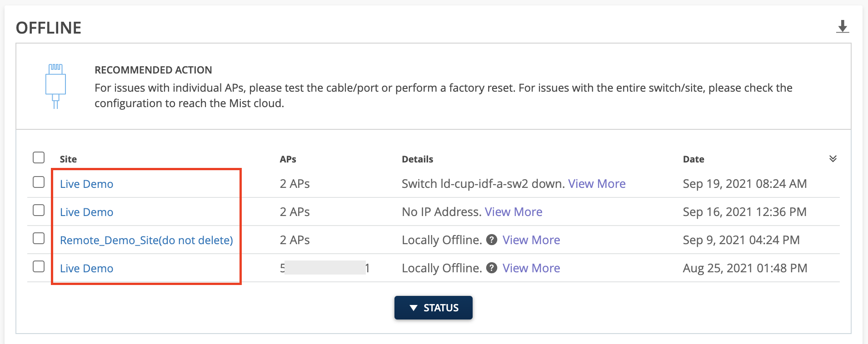Click help icon in Remote_Demo_Site row
The width and height of the screenshot is (868, 344).
click(491, 240)
